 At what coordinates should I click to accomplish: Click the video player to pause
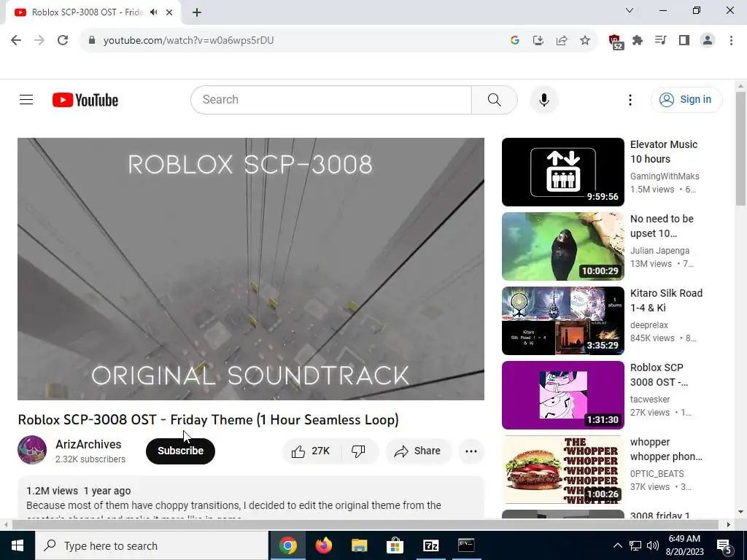point(251,269)
